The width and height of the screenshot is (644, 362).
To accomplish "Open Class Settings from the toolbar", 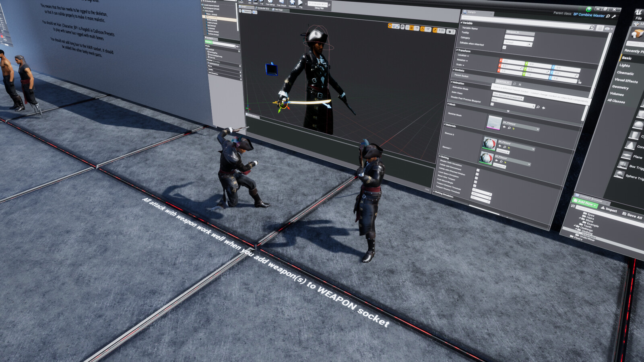I will point(270,3).
